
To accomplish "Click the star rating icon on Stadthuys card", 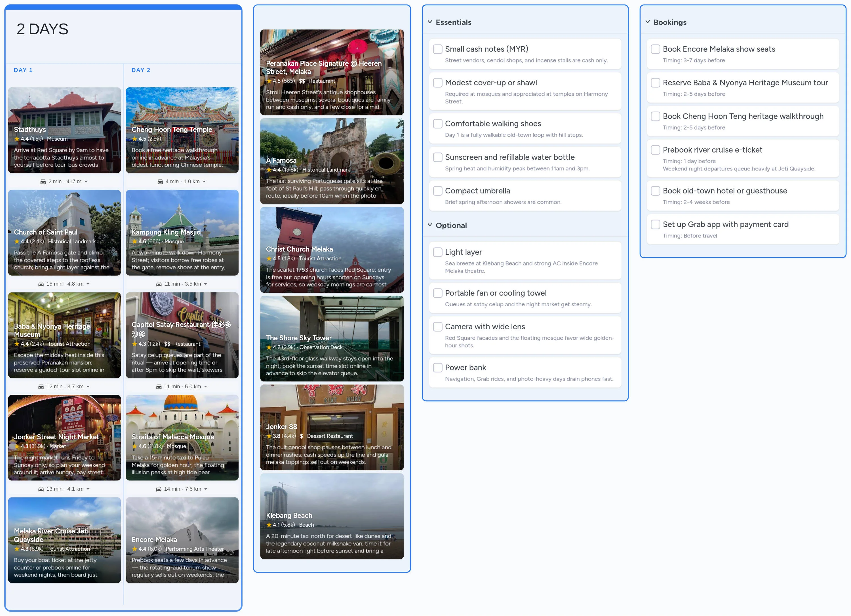I will click(x=17, y=139).
